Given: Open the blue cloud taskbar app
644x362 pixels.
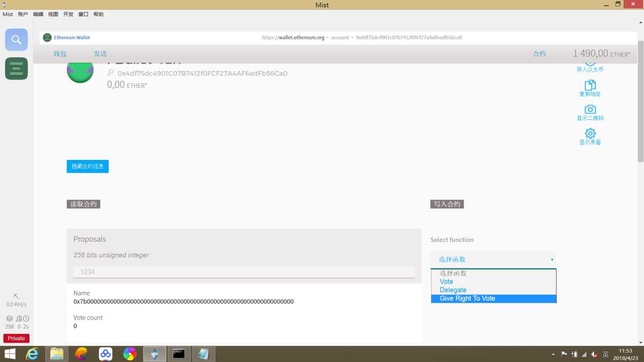Looking at the screenshot, I should [x=105, y=354].
